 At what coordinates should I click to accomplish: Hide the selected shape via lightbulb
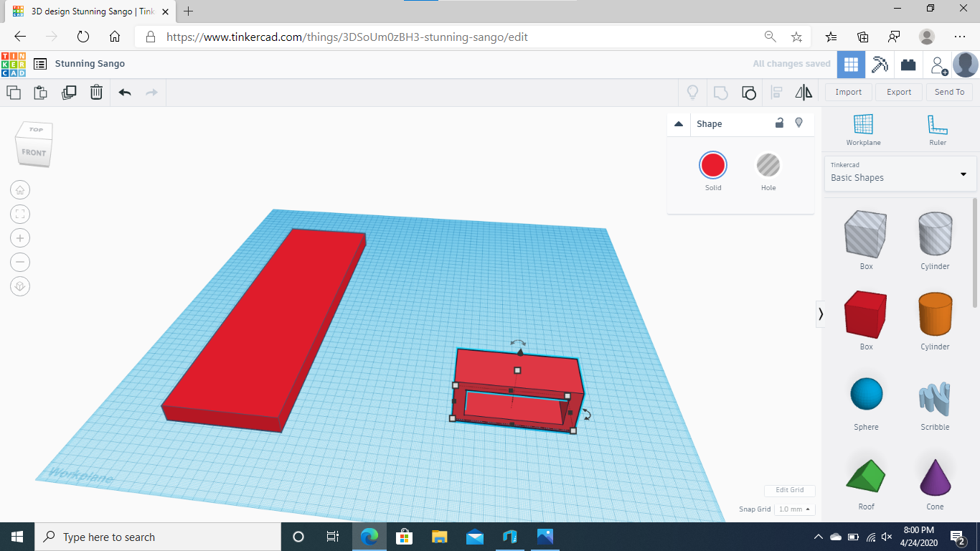click(x=799, y=123)
